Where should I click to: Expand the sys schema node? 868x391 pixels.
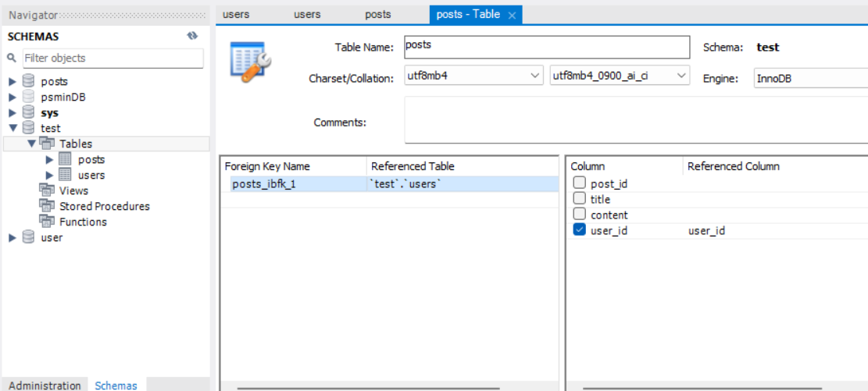tap(13, 113)
